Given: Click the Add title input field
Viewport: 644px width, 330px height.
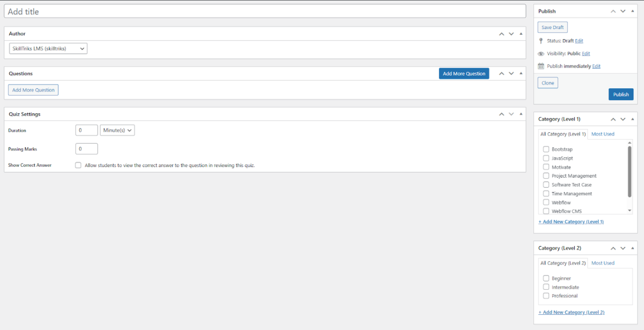Looking at the screenshot, I should pyautogui.click(x=265, y=11).
